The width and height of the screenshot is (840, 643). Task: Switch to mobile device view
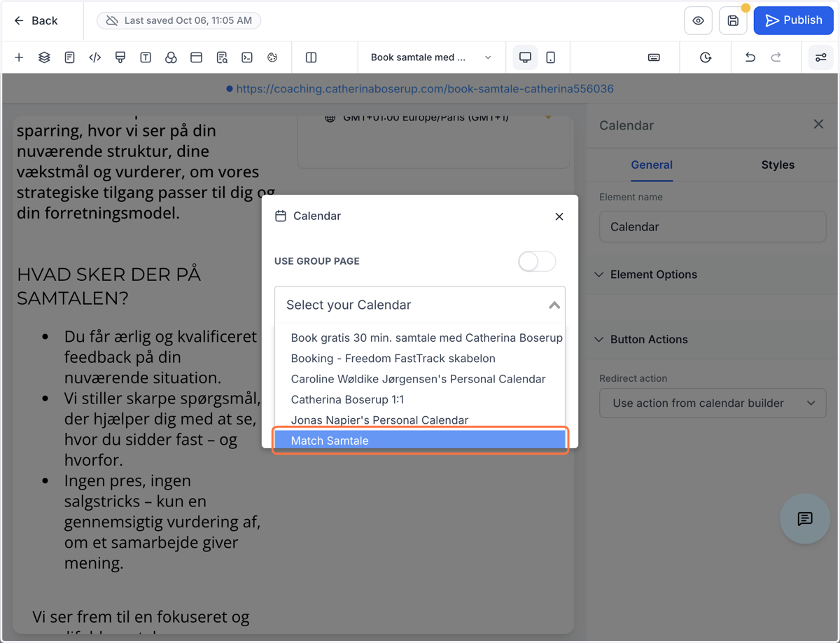tap(551, 57)
